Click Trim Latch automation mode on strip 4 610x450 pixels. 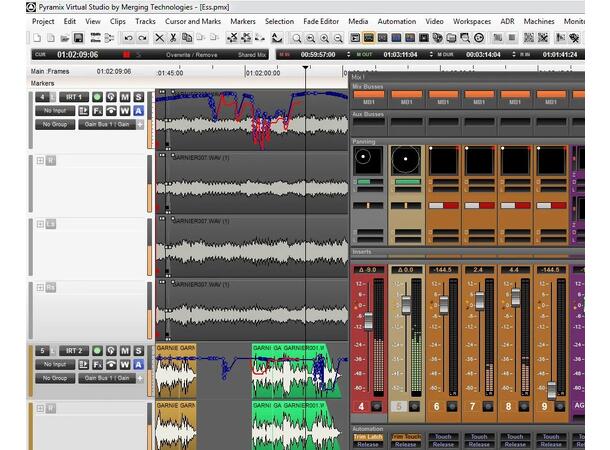point(368,437)
